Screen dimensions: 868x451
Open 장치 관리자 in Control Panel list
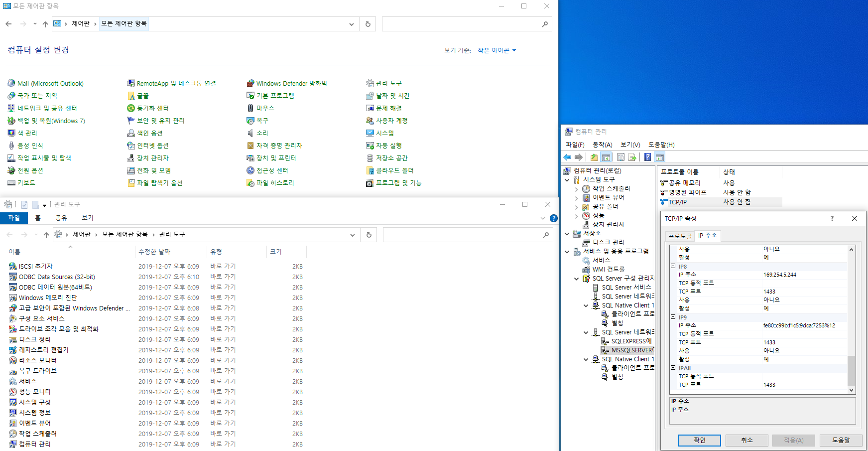[x=148, y=158]
